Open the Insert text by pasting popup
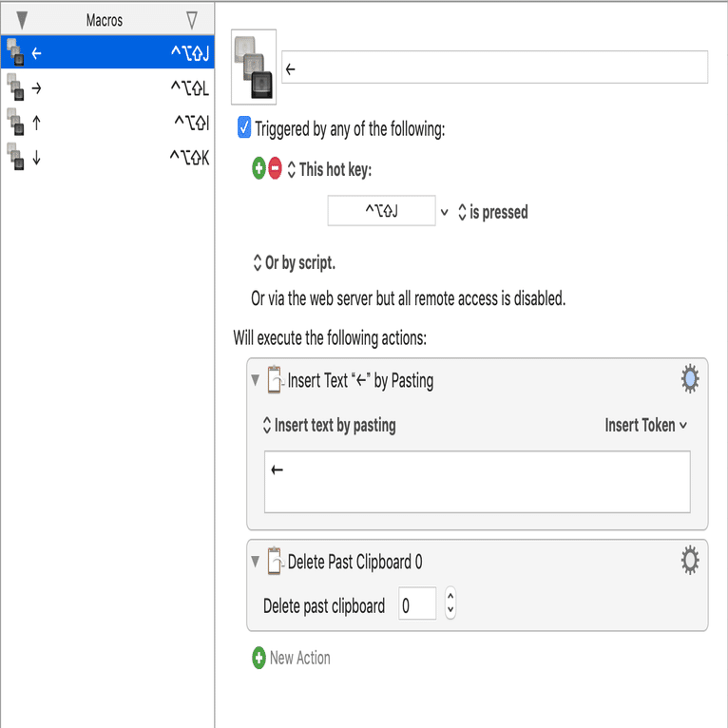 tap(329, 425)
